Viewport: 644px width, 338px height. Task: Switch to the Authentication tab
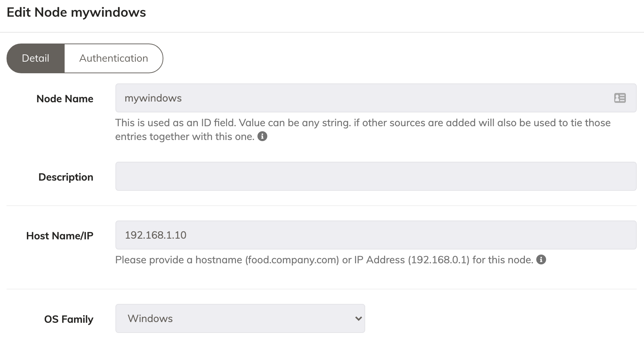point(114,58)
